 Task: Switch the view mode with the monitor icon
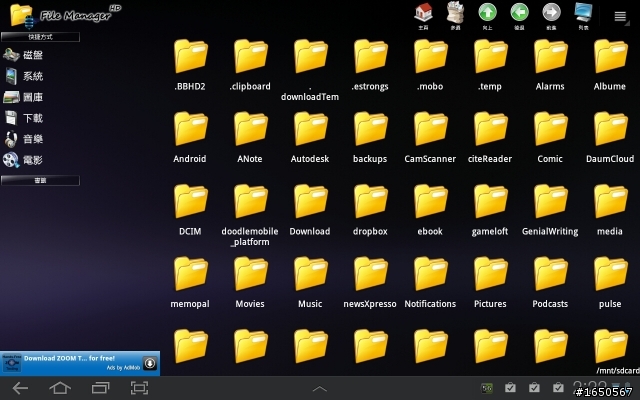pyautogui.click(x=583, y=16)
